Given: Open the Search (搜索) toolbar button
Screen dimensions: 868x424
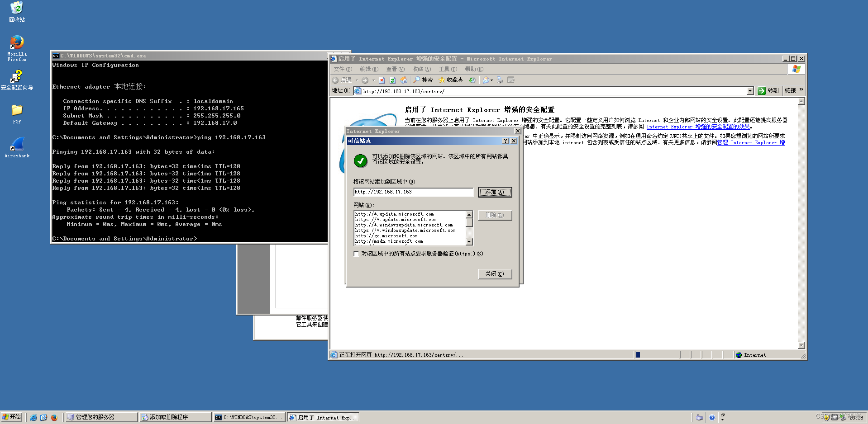Looking at the screenshot, I should click(x=423, y=80).
